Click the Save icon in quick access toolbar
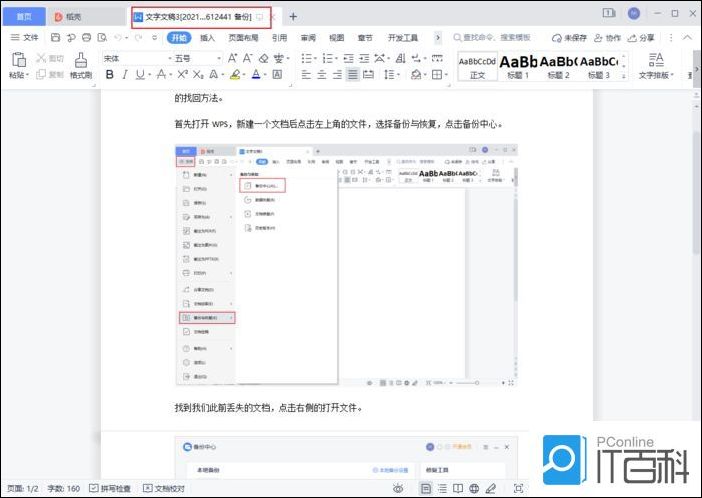Image resolution: width=702 pixels, height=498 pixels. point(56,38)
